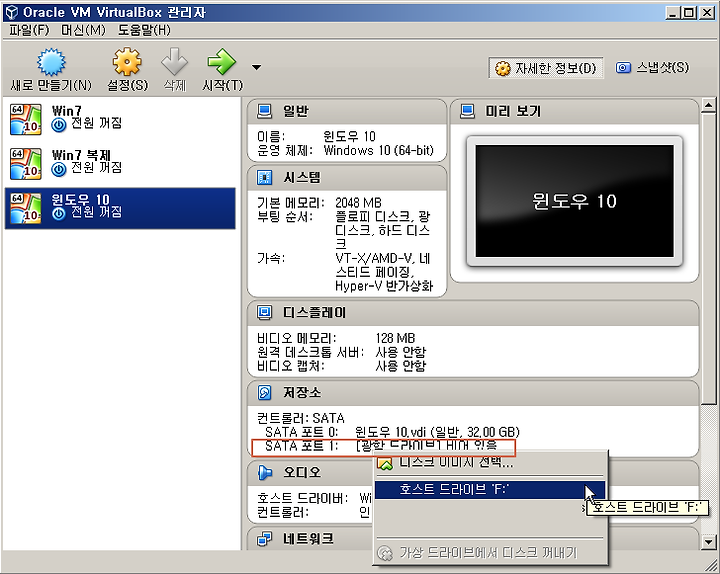Click the 디스플레이 section icon

(264, 313)
